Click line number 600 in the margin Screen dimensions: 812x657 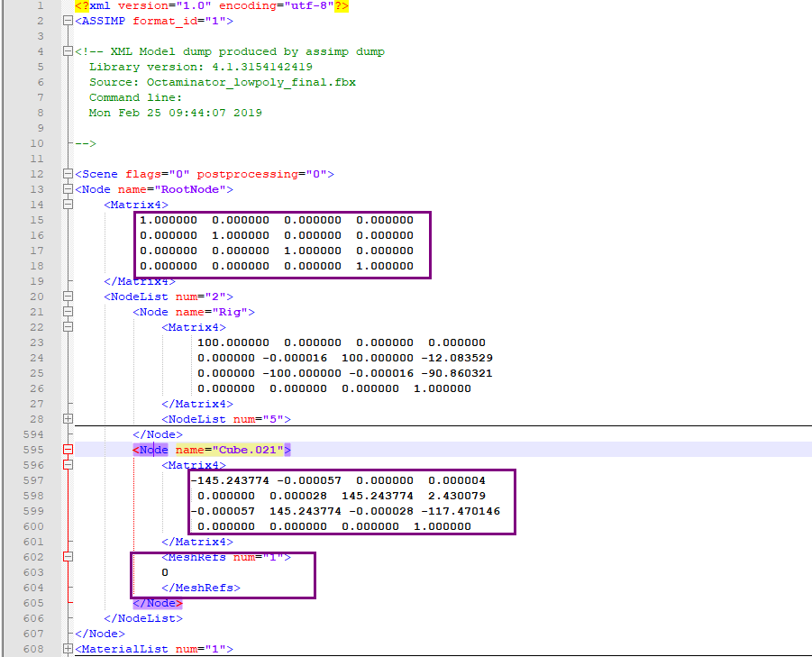[x=33, y=526]
